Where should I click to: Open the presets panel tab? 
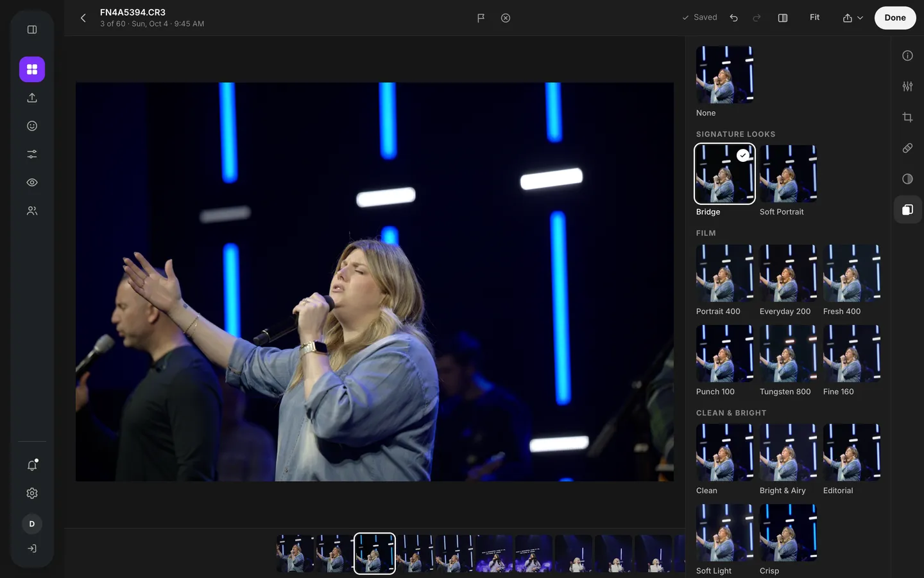pos(907,209)
